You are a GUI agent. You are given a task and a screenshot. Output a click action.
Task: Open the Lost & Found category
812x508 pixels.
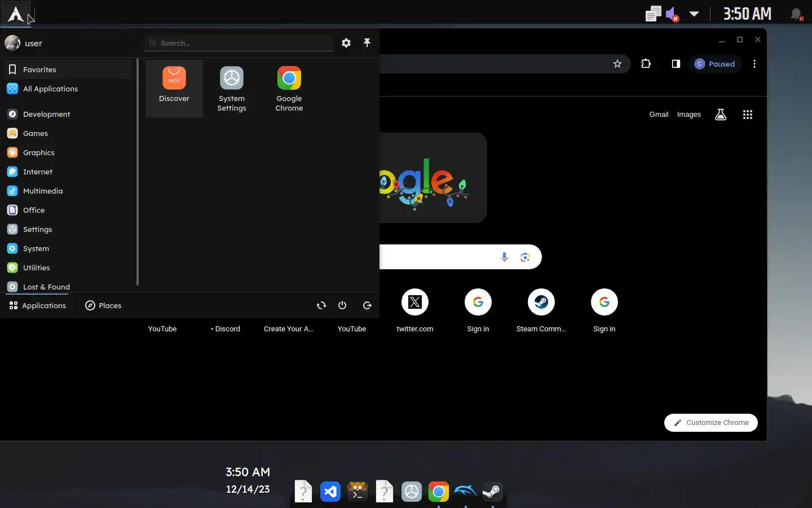tap(67, 286)
